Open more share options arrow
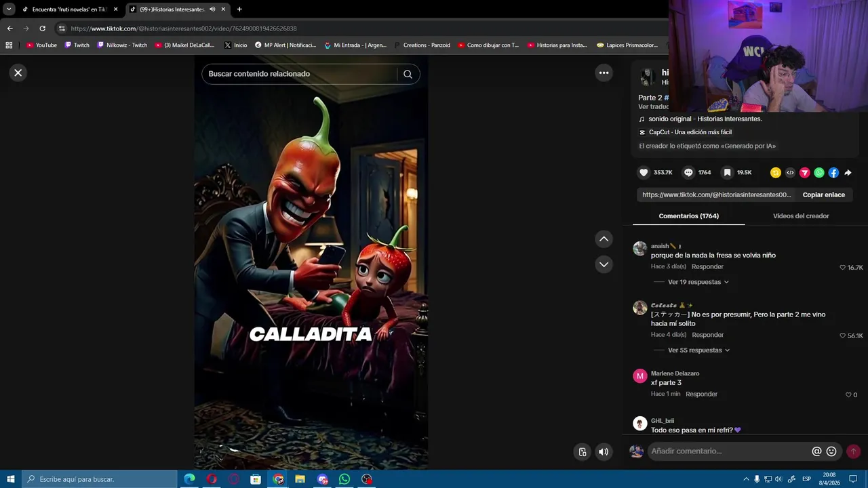 (x=848, y=173)
